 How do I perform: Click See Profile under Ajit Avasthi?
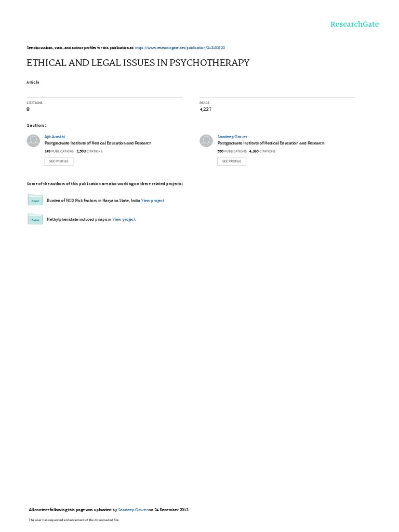[x=59, y=161]
